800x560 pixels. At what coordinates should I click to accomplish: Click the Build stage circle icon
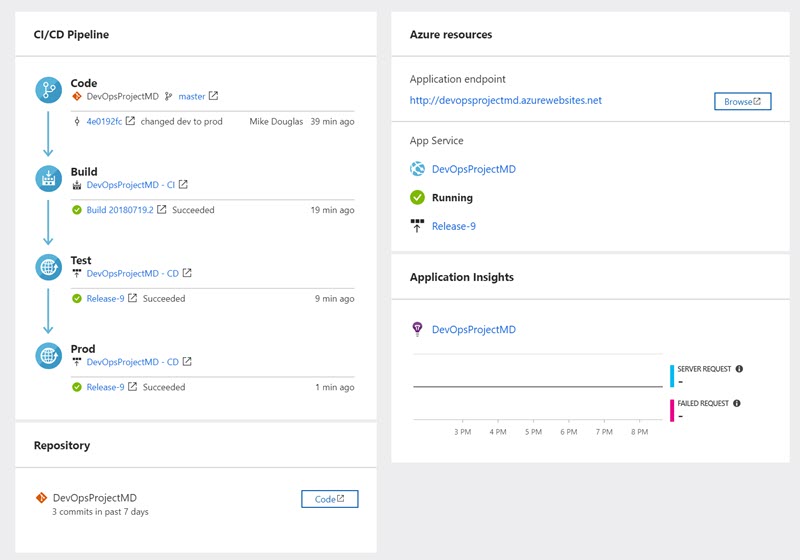48,179
